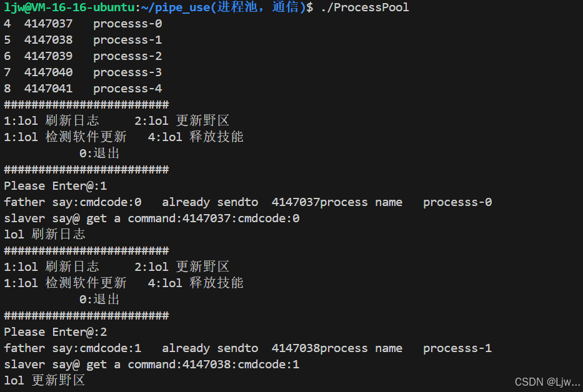The width and height of the screenshot is (583, 392).
Task: Click the ljw@VM-16-16-ubuntu prompt username
Action: point(69,7)
